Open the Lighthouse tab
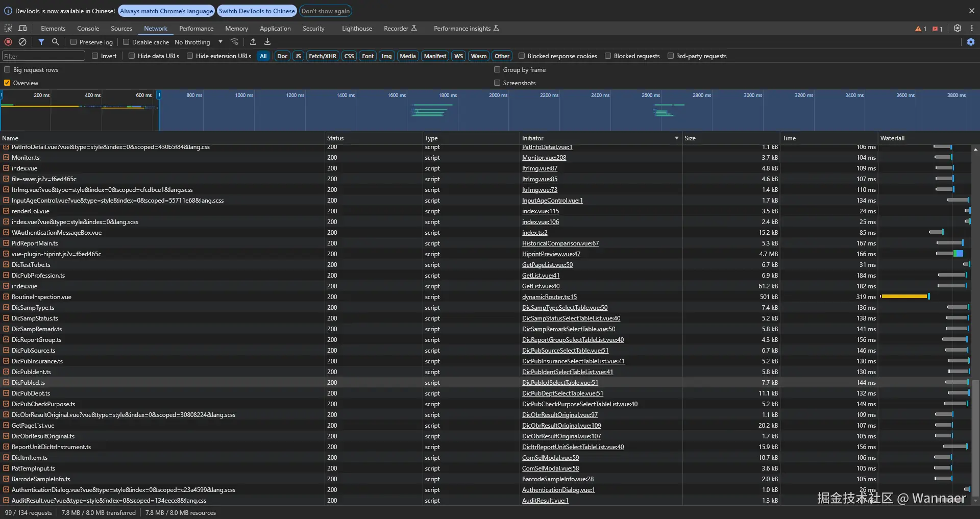980x519 pixels. point(357,29)
